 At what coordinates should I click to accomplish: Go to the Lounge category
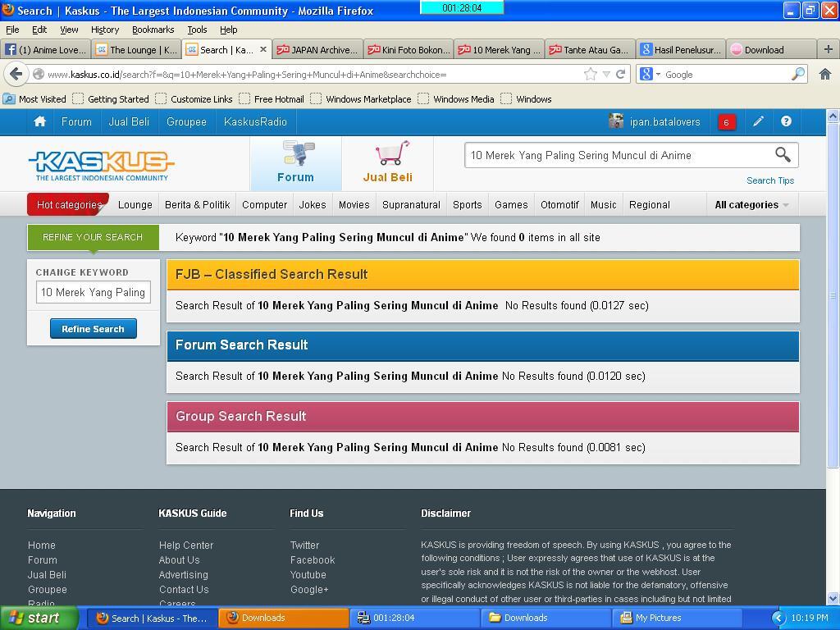click(135, 204)
